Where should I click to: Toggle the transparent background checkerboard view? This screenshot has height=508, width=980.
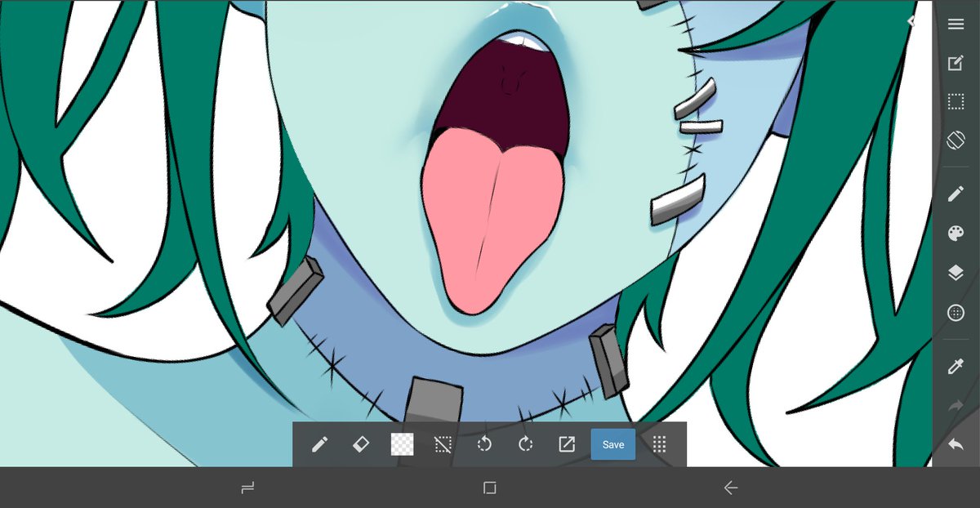pyautogui.click(x=400, y=444)
